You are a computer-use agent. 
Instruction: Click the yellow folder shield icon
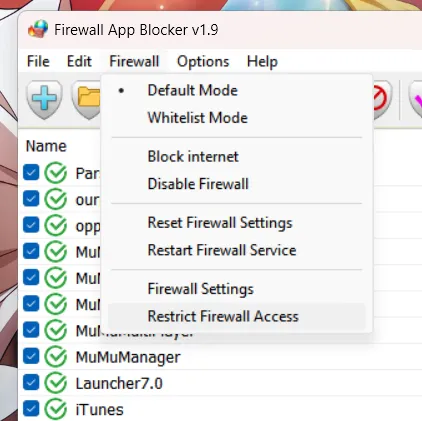pos(86,99)
